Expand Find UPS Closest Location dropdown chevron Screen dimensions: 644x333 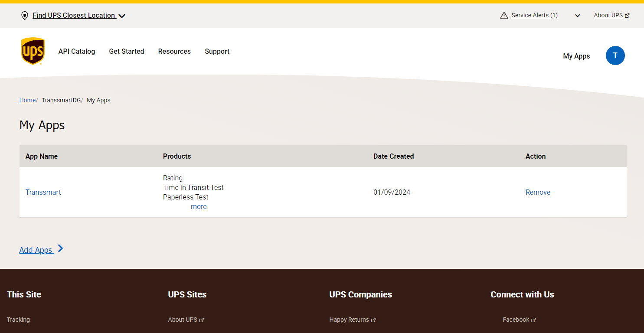[x=122, y=16]
